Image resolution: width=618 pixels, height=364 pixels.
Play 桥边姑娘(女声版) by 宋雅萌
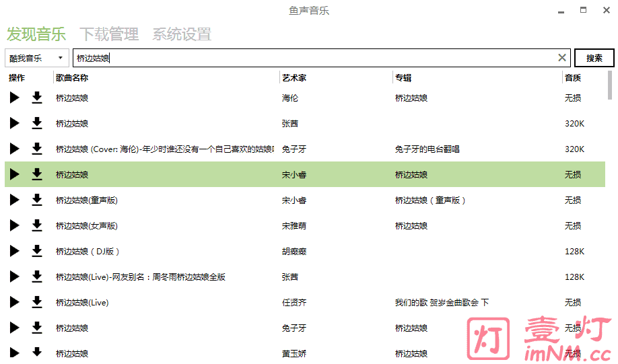point(14,226)
